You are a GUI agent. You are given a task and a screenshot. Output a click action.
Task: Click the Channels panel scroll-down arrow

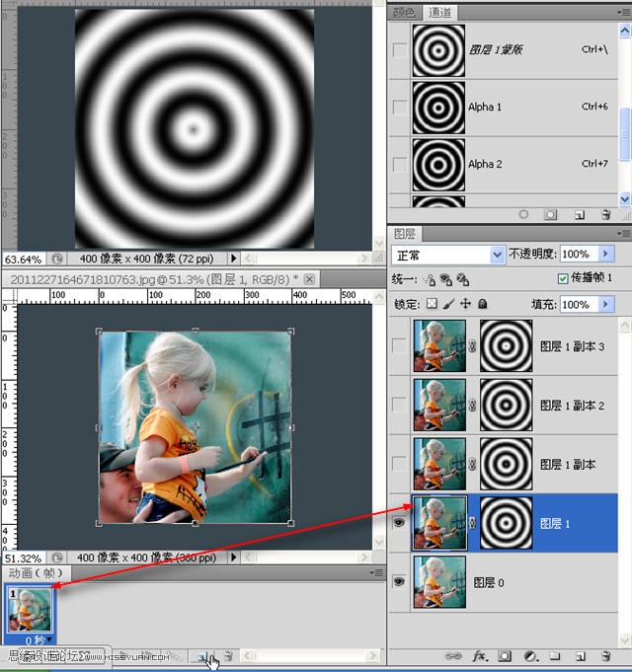pos(625,198)
